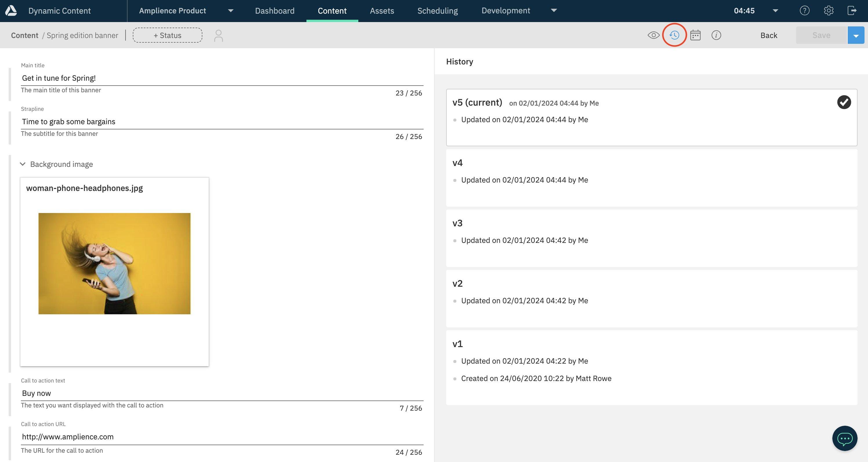Open help documentation icon
Viewport: 868px width, 462px height.
tap(805, 11)
